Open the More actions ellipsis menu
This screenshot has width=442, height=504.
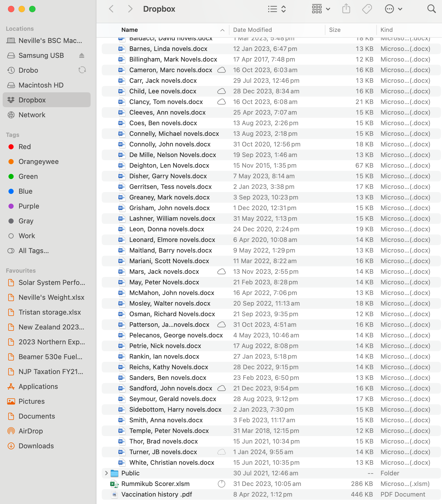coord(393,9)
